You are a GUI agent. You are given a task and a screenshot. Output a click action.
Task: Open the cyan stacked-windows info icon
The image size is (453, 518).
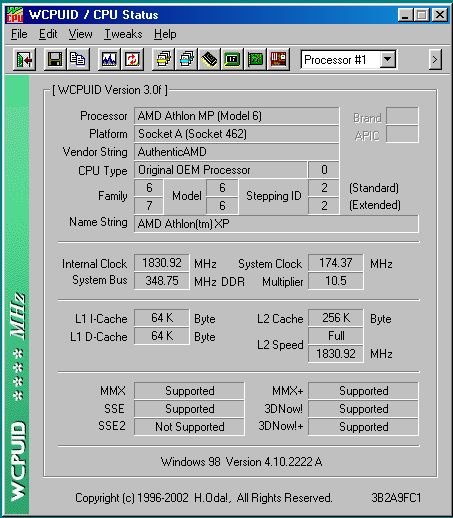(x=186, y=60)
